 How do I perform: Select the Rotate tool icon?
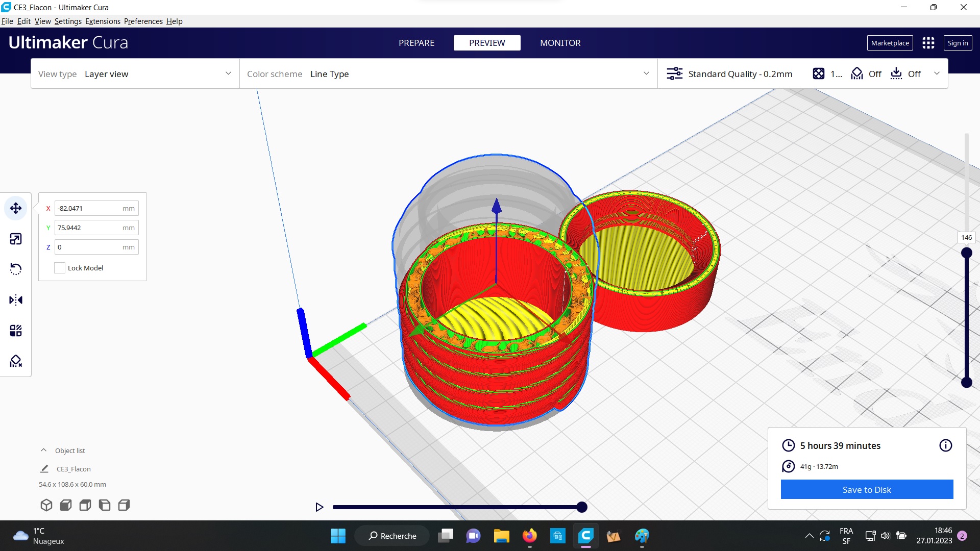coord(16,269)
